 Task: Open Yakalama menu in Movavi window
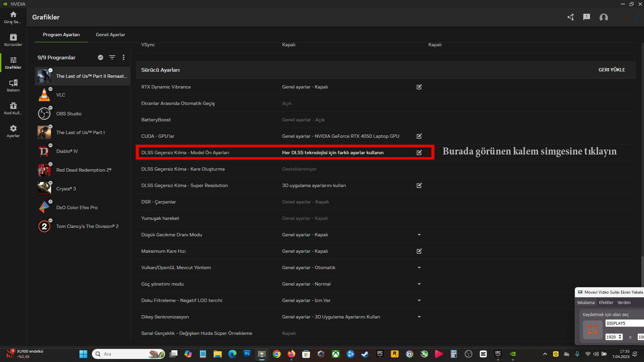(586, 302)
